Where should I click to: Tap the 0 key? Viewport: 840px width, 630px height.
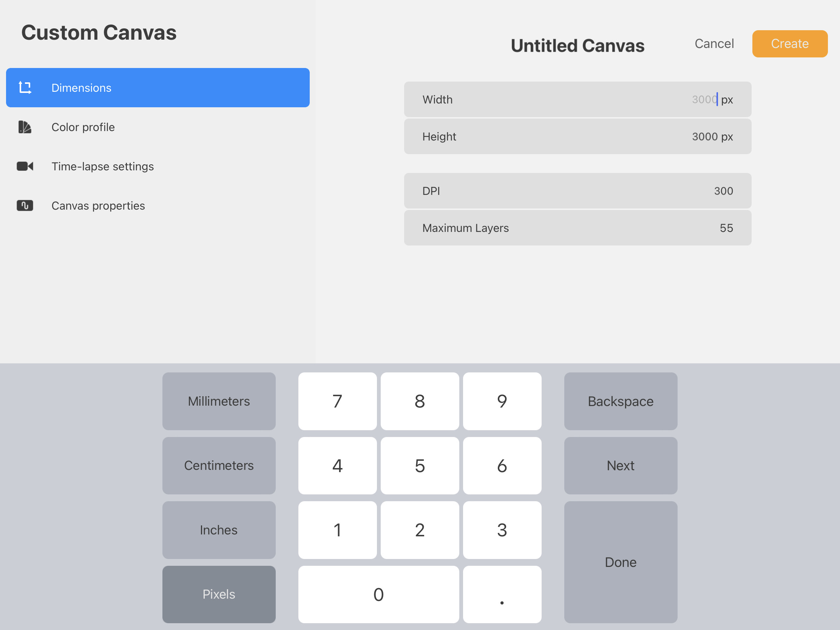[x=378, y=594]
